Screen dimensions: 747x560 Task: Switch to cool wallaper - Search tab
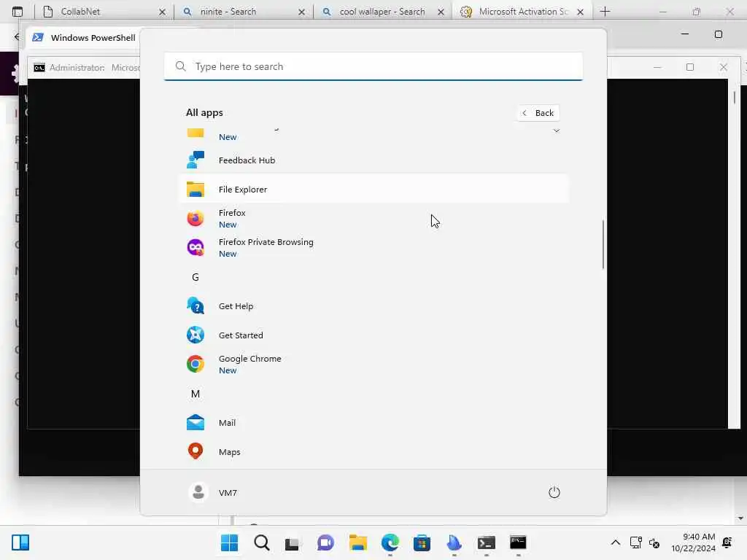(x=382, y=12)
